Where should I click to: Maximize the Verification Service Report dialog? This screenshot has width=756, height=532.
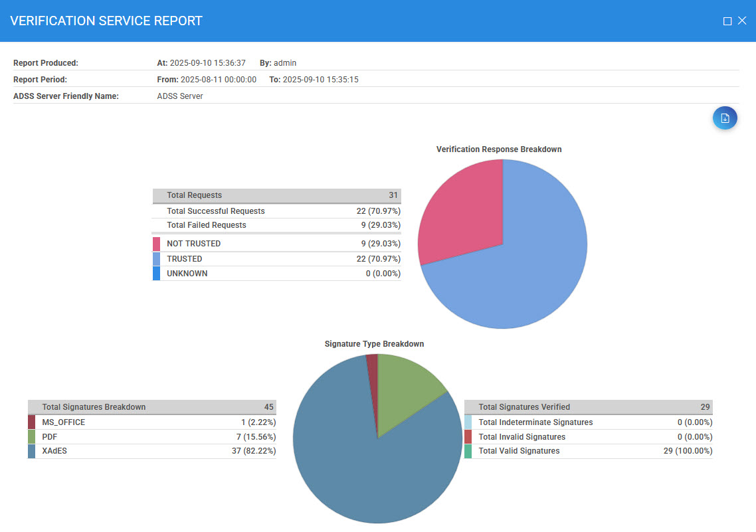tap(727, 21)
